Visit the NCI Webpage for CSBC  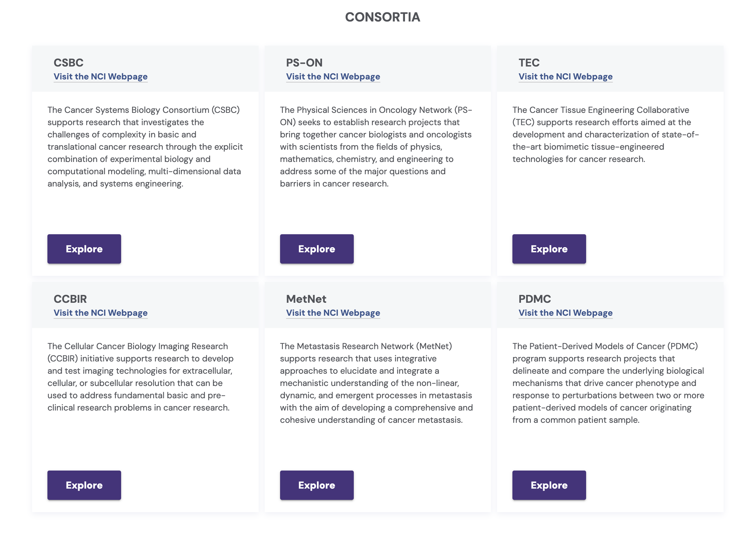click(101, 76)
